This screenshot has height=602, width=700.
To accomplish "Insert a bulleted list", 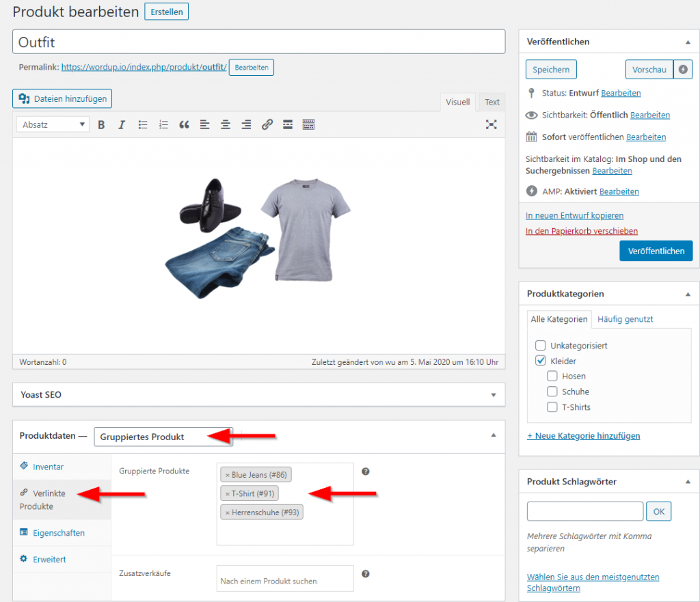I will (x=143, y=125).
